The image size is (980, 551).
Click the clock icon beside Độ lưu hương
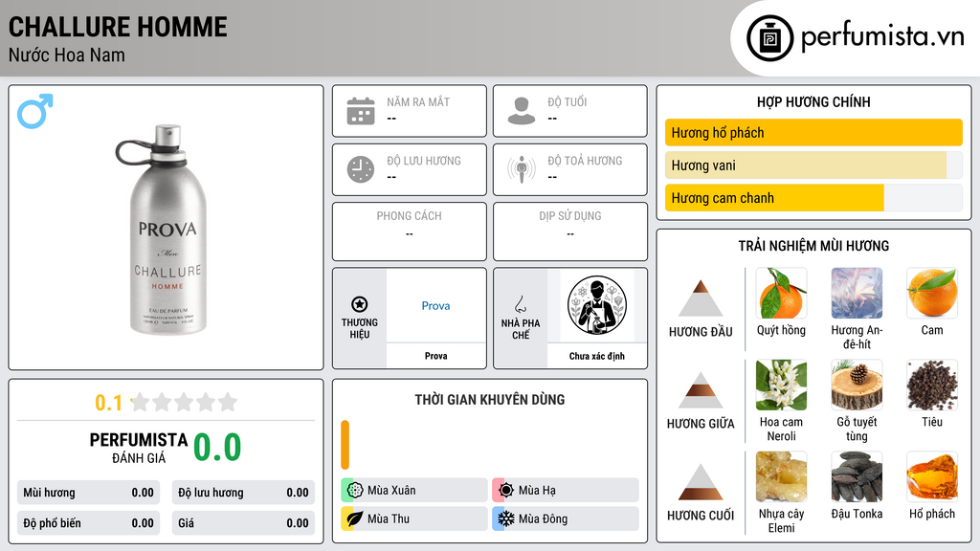[361, 169]
